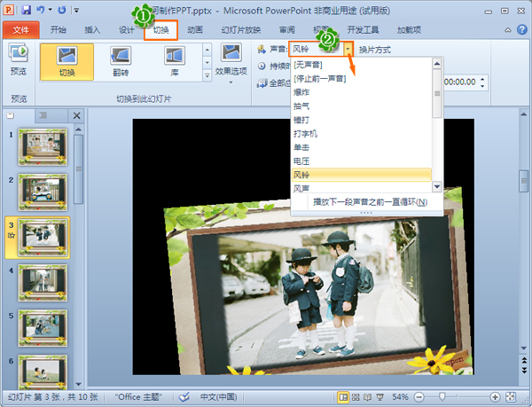Collapse the ribbon with the caret icon

pyautogui.click(x=507, y=30)
